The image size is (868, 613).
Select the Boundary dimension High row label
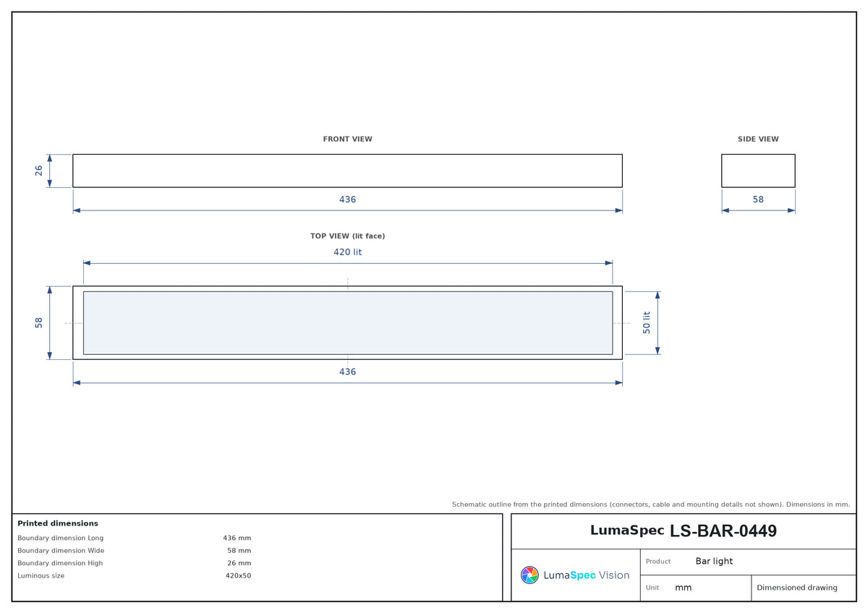coord(60,563)
